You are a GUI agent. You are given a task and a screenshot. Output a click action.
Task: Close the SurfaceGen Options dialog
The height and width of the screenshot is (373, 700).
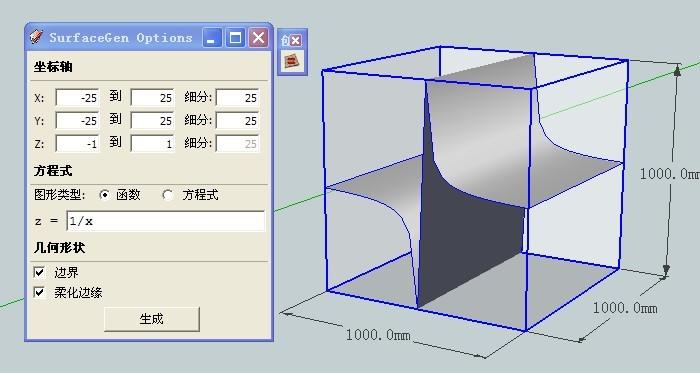[x=258, y=38]
